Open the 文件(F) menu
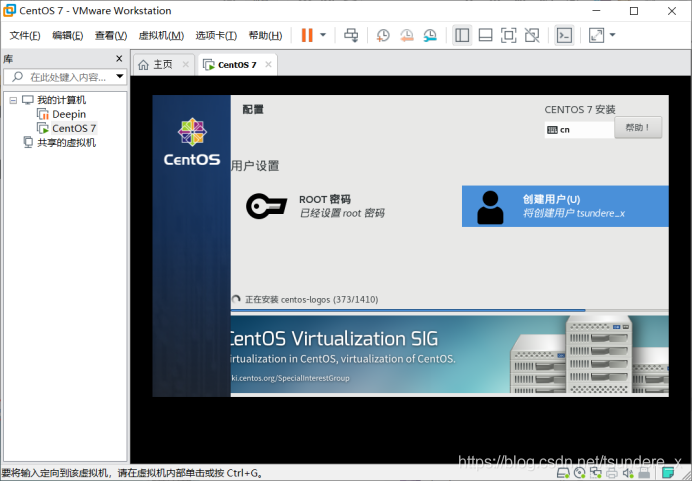Image resolution: width=692 pixels, height=481 pixels. click(x=25, y=35)
